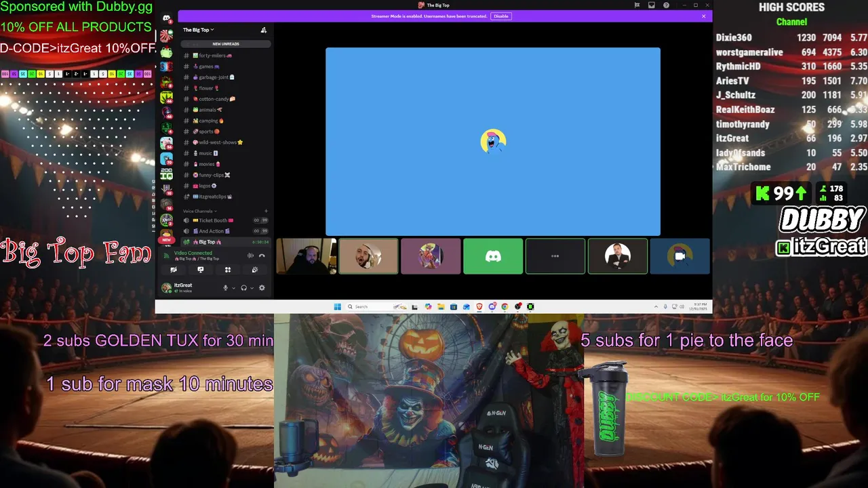Image resolution: width=868 pixels, height=488 pixels.
Task: Disable Streamer Mode from purple banner
Action: tap(500, 16)
